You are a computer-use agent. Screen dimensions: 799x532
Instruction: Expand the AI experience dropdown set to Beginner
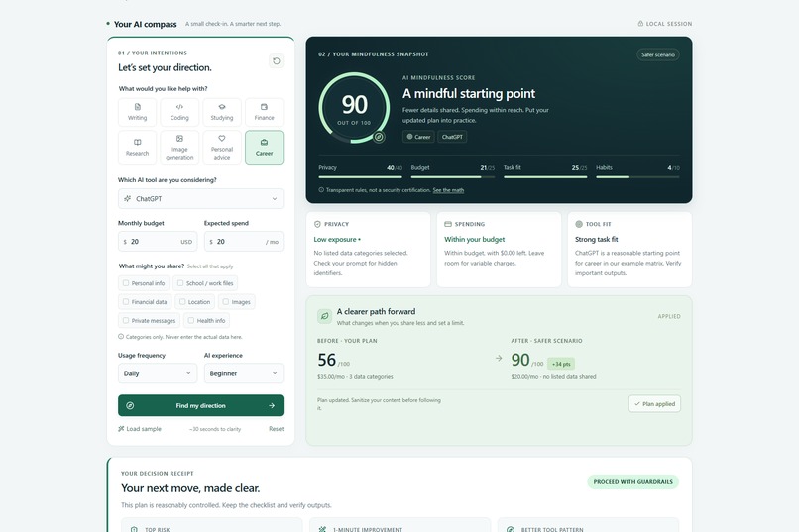point(244,373)
